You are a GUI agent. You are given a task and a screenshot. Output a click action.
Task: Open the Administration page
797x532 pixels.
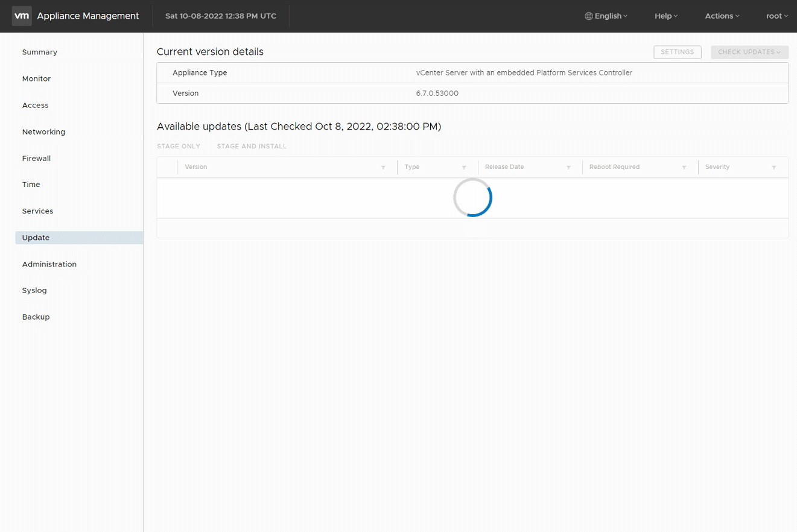tap(49, 264)
